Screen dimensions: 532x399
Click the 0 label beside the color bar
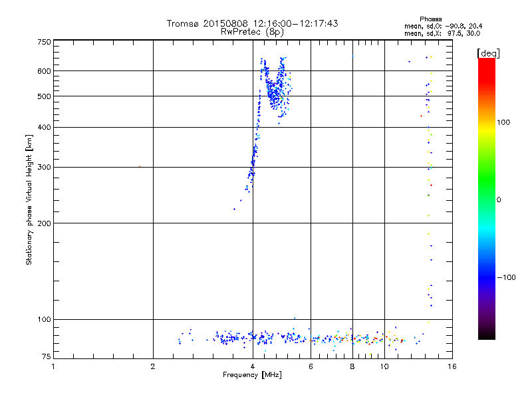click(x=499, y=199)
